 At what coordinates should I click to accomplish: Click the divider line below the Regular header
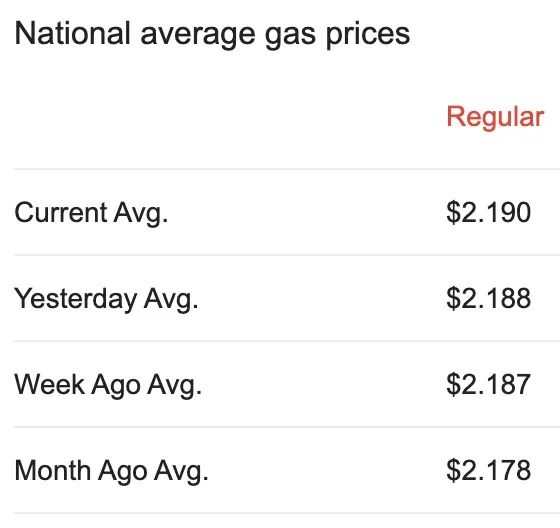click(x=287, y=169)
